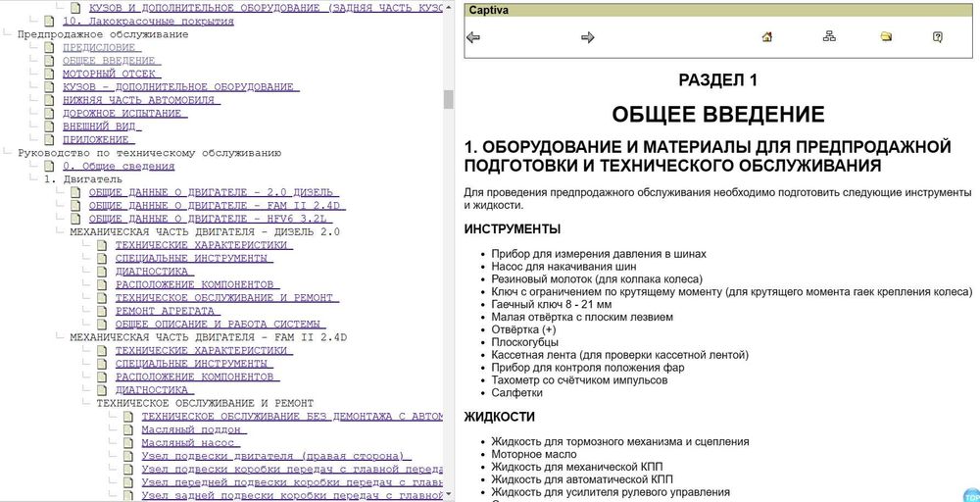
Task: Click the page icon beside Масляный насос
Action: [x=128, y=442]
